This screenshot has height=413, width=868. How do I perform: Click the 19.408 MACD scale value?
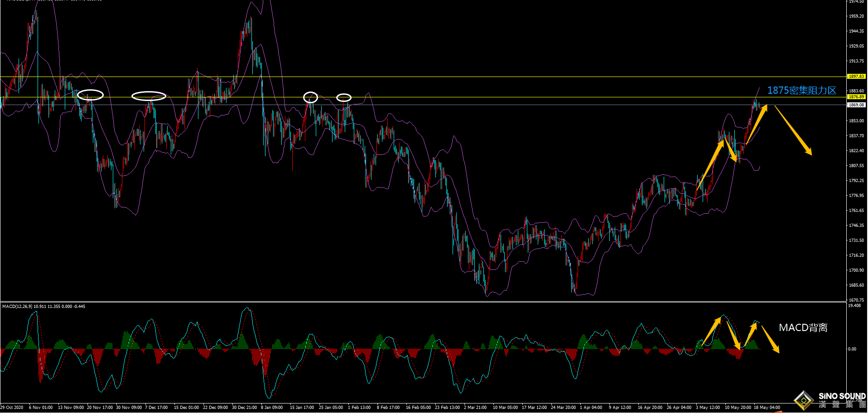[x=854, y=306]
